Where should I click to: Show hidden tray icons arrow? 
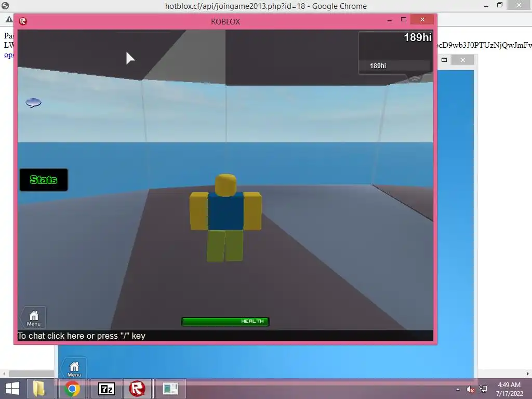point(458,389)
